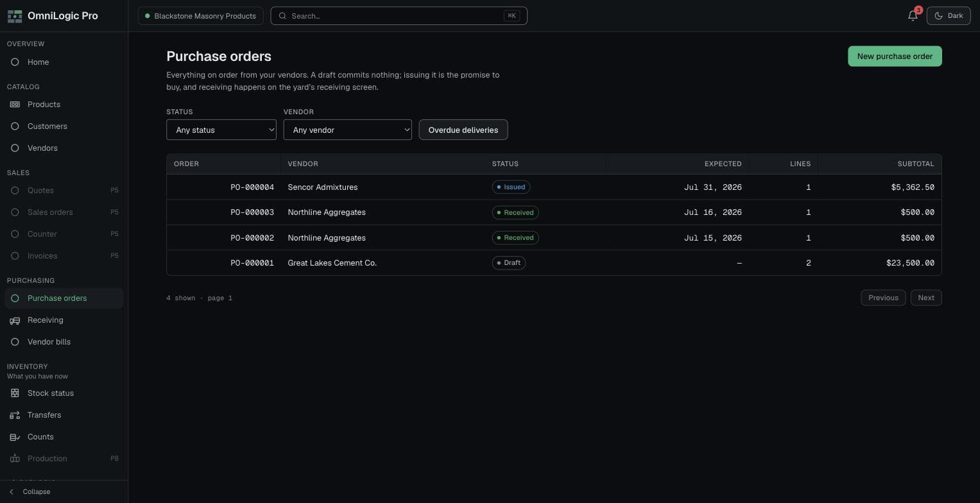Collapse the sidebar
Image resolution: width=980 pixels, height=503 pixels.
pyautogui.click(x=64, y=492)
